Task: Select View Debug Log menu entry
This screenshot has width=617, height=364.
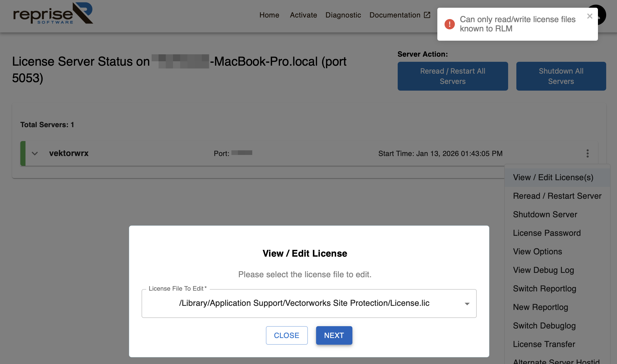Action: 543,270
